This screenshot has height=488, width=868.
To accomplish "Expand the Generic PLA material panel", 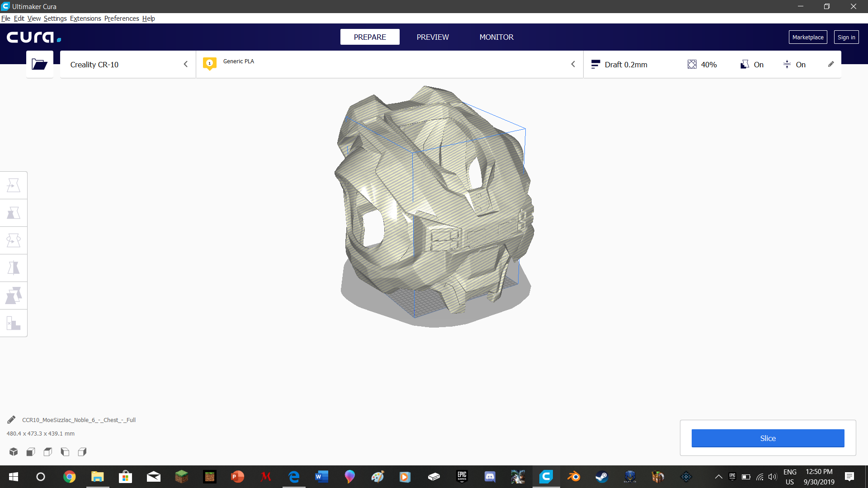I will tap(389, 65).
